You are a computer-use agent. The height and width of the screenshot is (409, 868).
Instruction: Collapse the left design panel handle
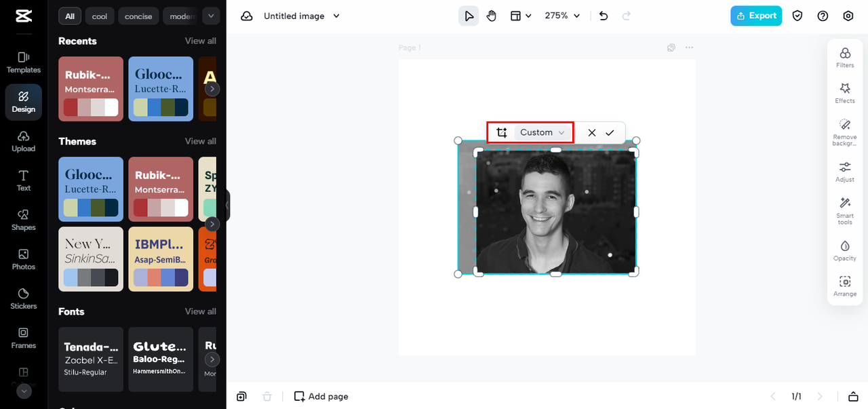pos(228,205)
